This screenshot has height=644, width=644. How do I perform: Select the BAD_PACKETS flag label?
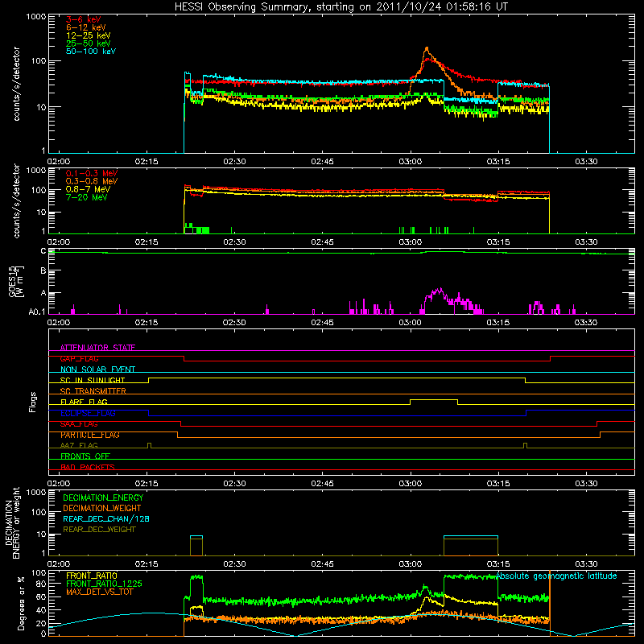point(88,467)
